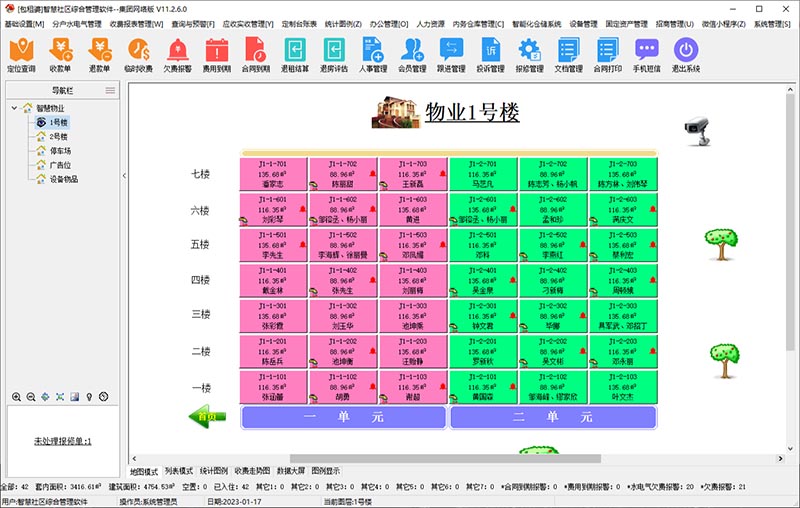The width and height of the screenshot is (800, 508).
Task: Open the 收款单 payment receipt tool
Action: 60,54
